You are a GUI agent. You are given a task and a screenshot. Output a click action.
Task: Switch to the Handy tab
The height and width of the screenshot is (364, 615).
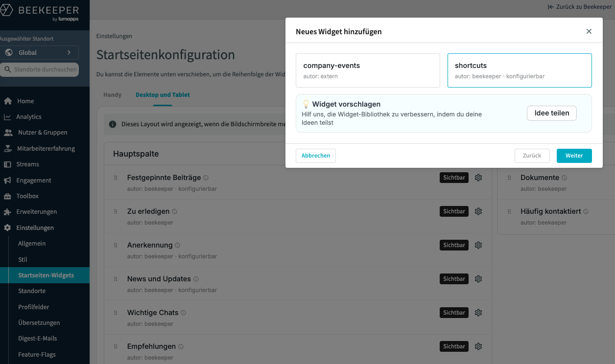(x=112, y=95)
